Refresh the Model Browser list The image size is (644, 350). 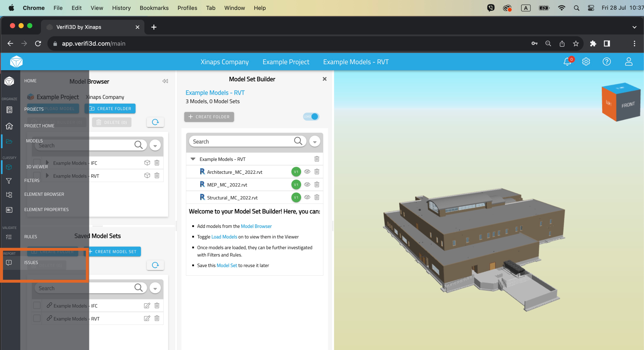click(155, 122)
